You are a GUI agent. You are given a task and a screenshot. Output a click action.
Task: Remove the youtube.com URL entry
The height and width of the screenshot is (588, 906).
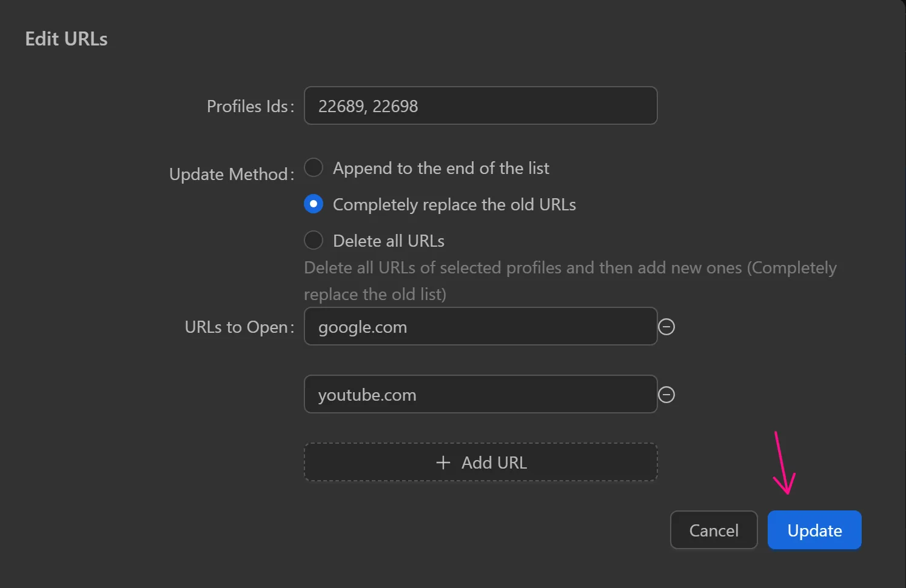(x=666, y=395)
